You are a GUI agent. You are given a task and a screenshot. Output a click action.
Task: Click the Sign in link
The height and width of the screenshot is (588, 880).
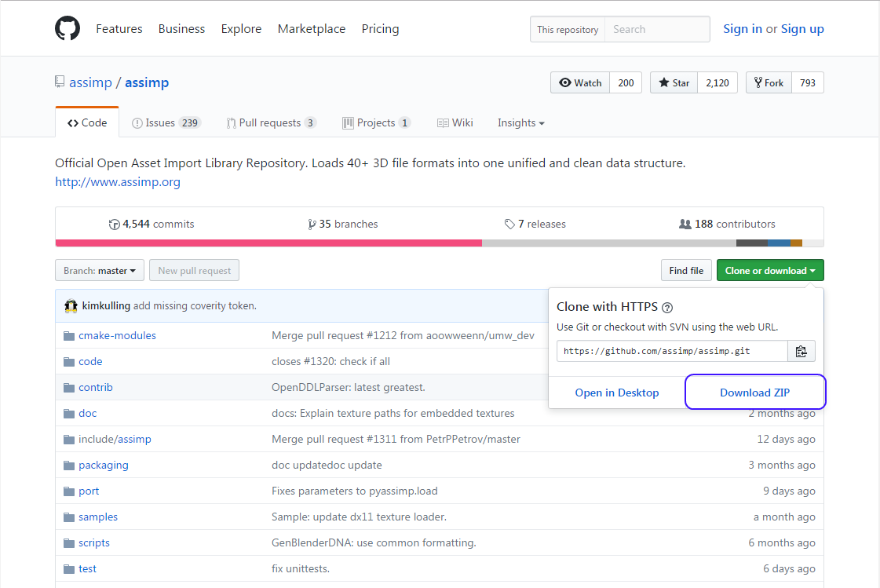click(743, 28)
